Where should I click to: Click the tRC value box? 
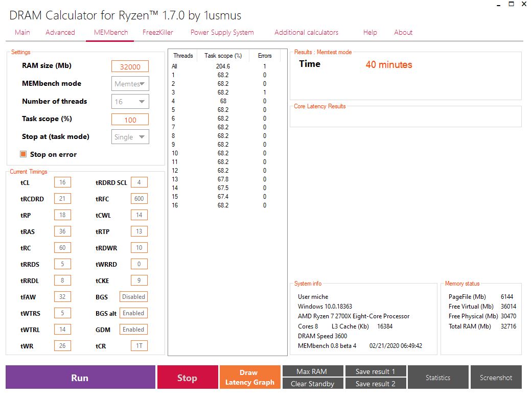pos(62,247)
